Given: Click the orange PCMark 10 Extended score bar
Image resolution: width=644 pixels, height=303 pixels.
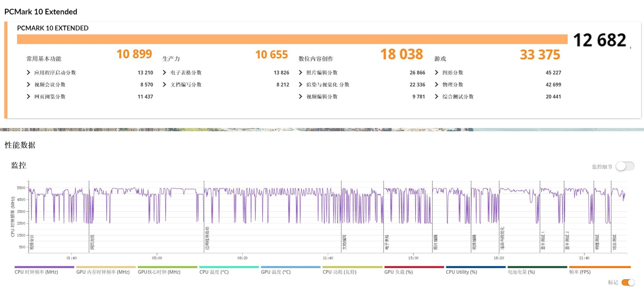Looking at the screenshot, I should tap(292, 39).
